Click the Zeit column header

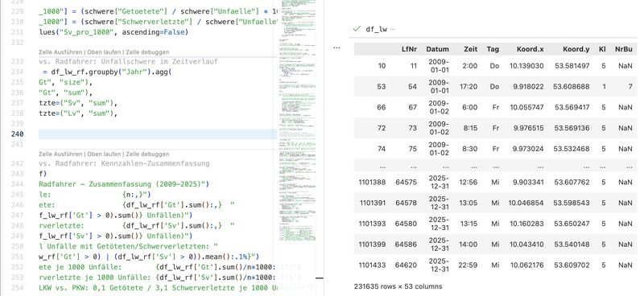click(x=471, y=49)
